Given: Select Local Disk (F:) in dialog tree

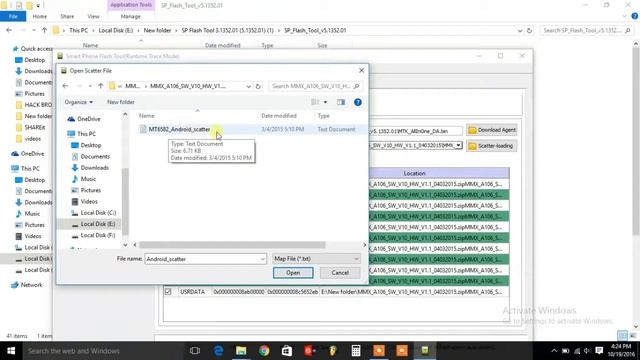Looking at the screenshot, I should pyautogui.click(x=93, y=236).
